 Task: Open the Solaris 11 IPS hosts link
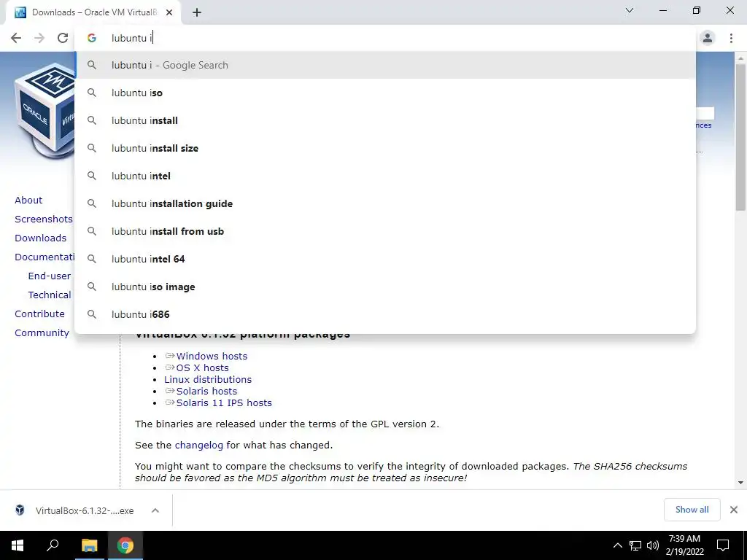tap(224, 402)
